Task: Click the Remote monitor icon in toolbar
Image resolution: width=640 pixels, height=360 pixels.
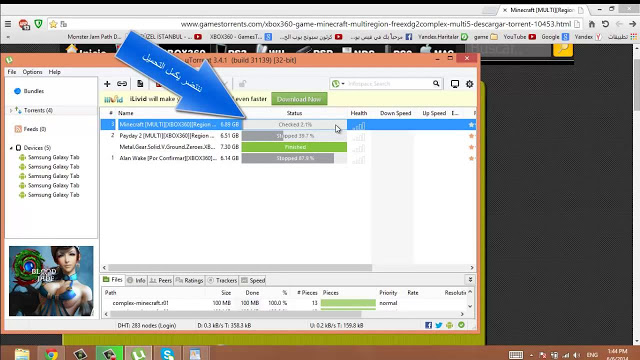Action: 455,84
